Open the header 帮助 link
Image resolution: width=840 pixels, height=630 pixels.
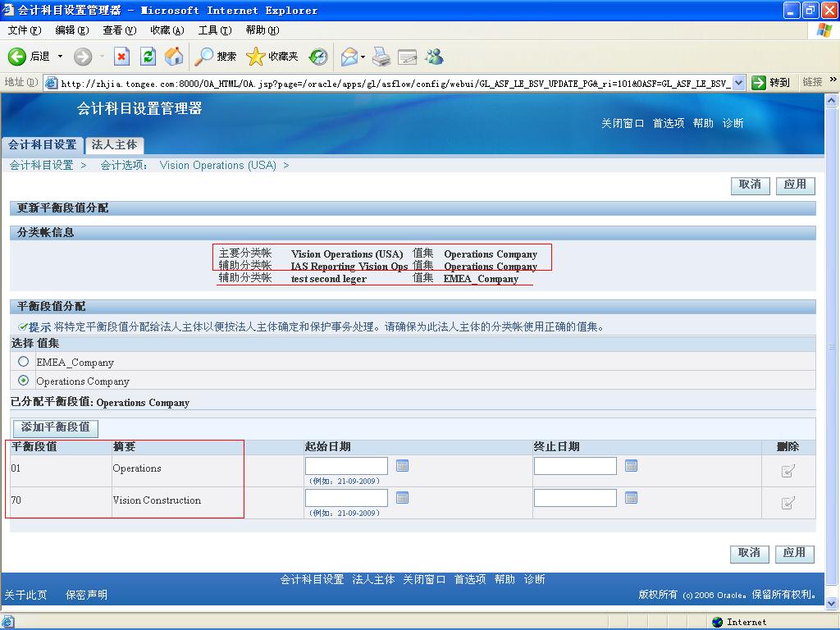703,123
